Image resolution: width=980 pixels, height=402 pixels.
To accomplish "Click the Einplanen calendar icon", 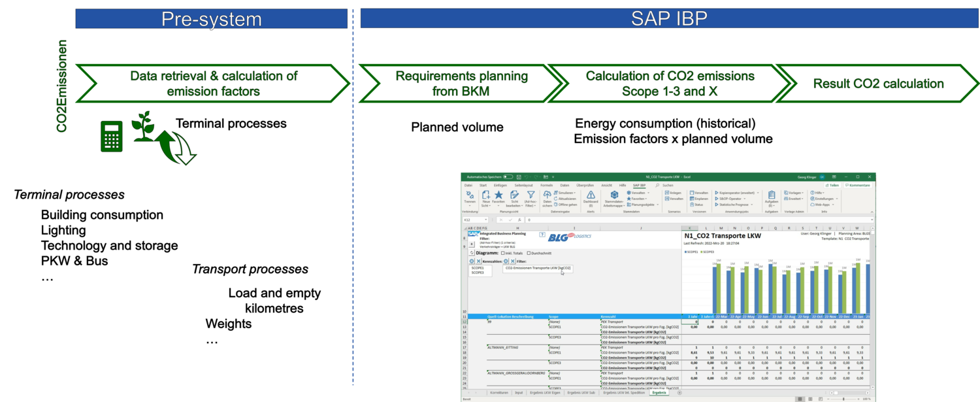I will click(x=699, y=199).
